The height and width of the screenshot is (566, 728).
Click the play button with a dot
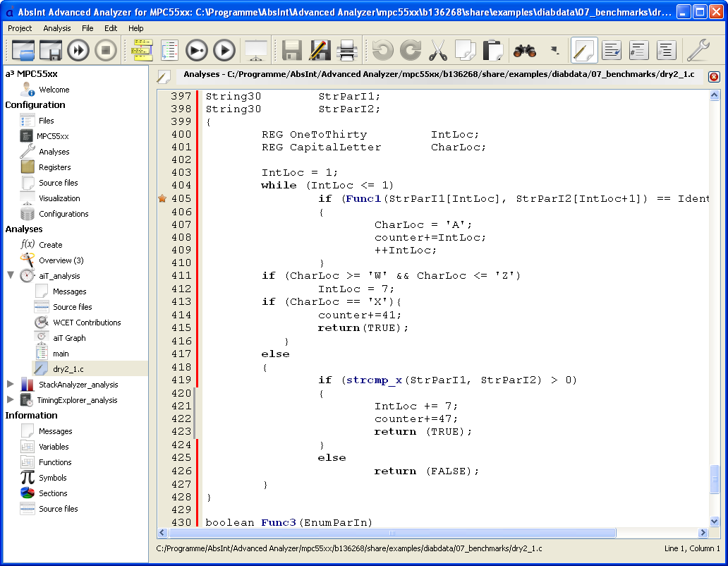(x=197, y=50)
